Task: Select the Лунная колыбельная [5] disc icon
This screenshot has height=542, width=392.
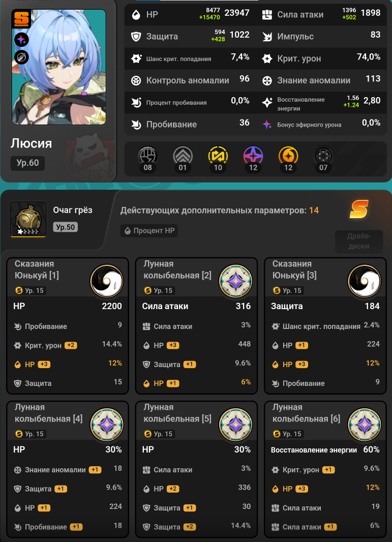Action: click(236, 425)
